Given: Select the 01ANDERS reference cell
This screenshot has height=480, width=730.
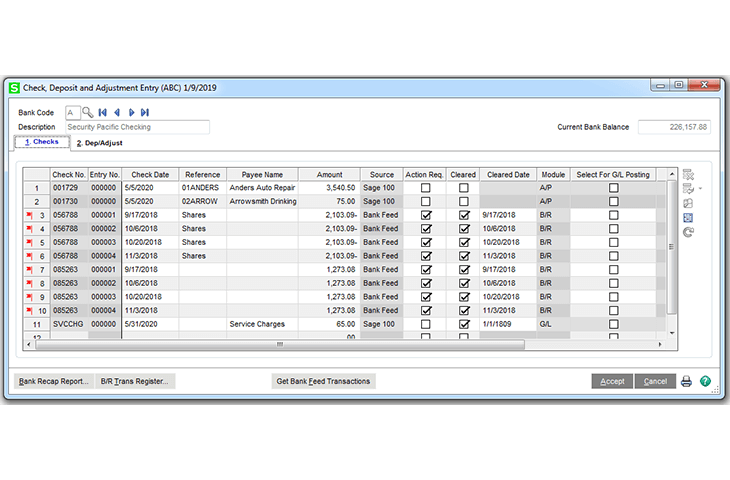Looking at the screenshot, I should [203, 188].
